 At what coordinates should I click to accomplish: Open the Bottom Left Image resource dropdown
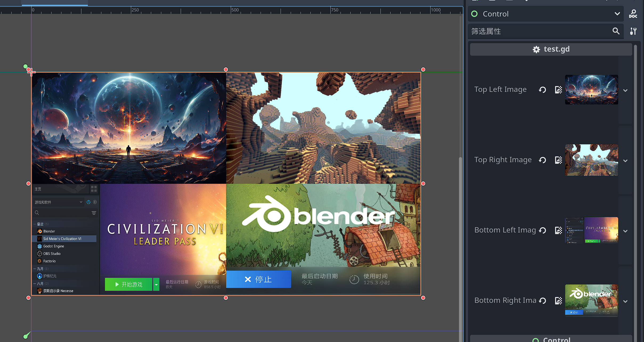pos(625,231)
